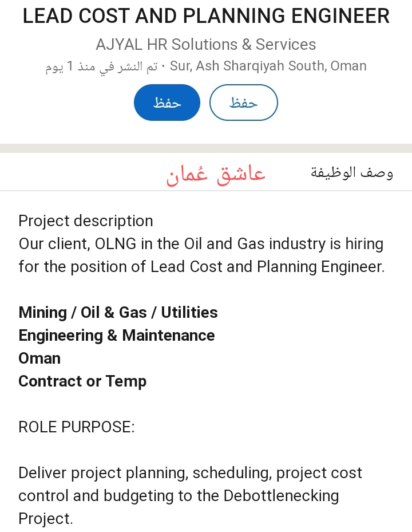Click the filled blue حفظ button
This screenshot has width=412, height=532.
tap(167, 103)
